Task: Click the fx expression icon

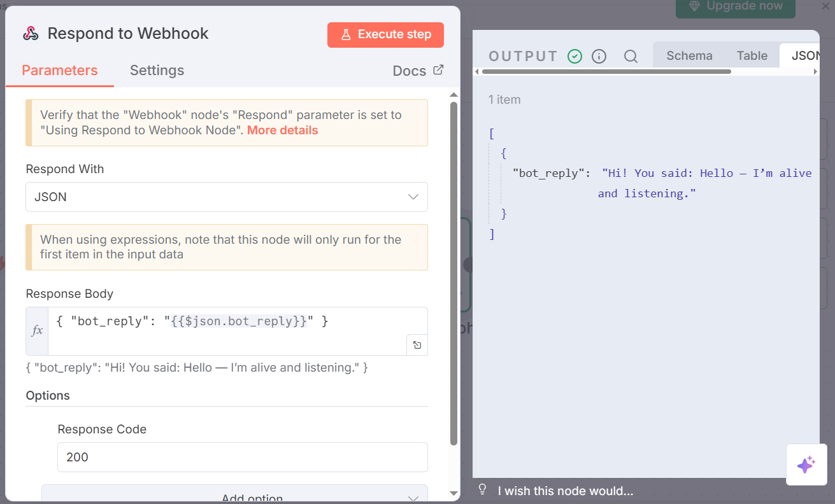Action: pos(38,330)
